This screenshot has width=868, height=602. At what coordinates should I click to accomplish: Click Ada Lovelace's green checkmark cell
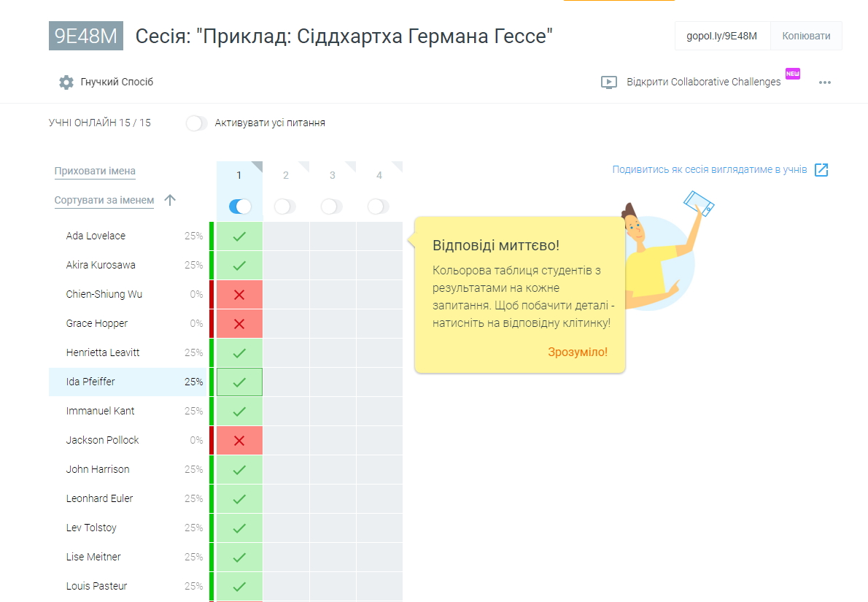click(x=239, y=236)
